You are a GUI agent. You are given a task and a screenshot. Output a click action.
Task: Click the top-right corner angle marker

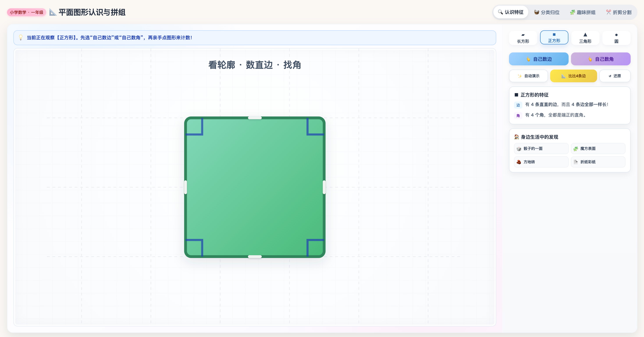(x=315, y=127)
